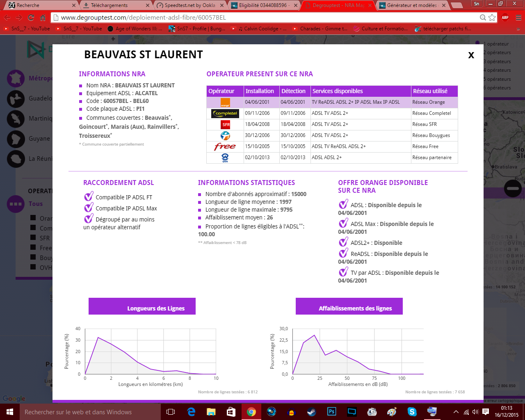Open File Explorer from the taskbar

pos(211,412)
